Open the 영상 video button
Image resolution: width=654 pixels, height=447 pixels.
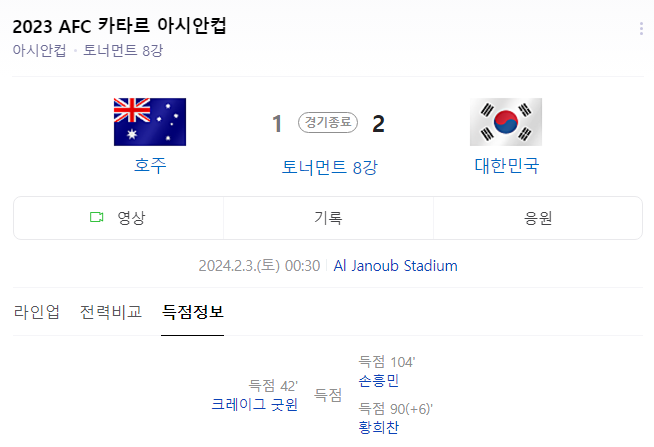[x=118, y=217]
